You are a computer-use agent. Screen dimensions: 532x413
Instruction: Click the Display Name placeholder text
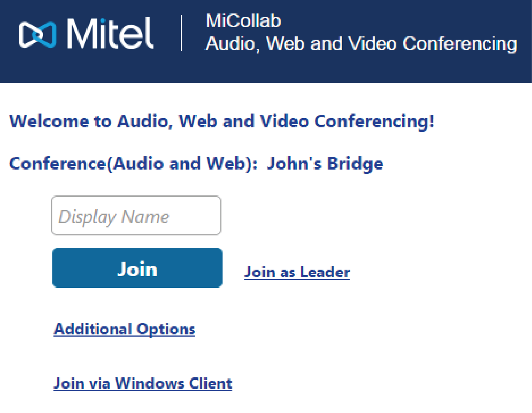pyautogui.click(x=114, y=217)
